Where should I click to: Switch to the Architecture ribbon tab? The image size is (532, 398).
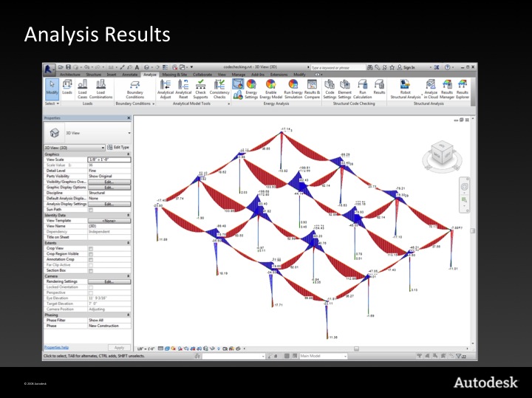point(70,75)
